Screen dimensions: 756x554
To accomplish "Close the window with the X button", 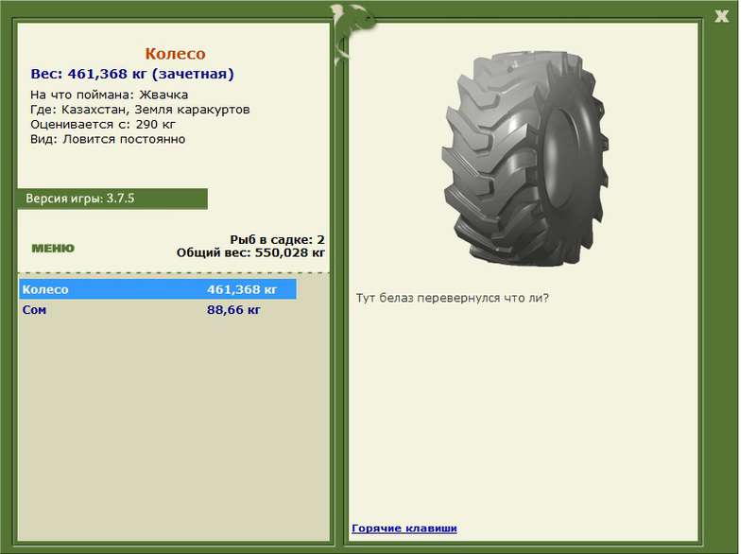I will (721, 16).
